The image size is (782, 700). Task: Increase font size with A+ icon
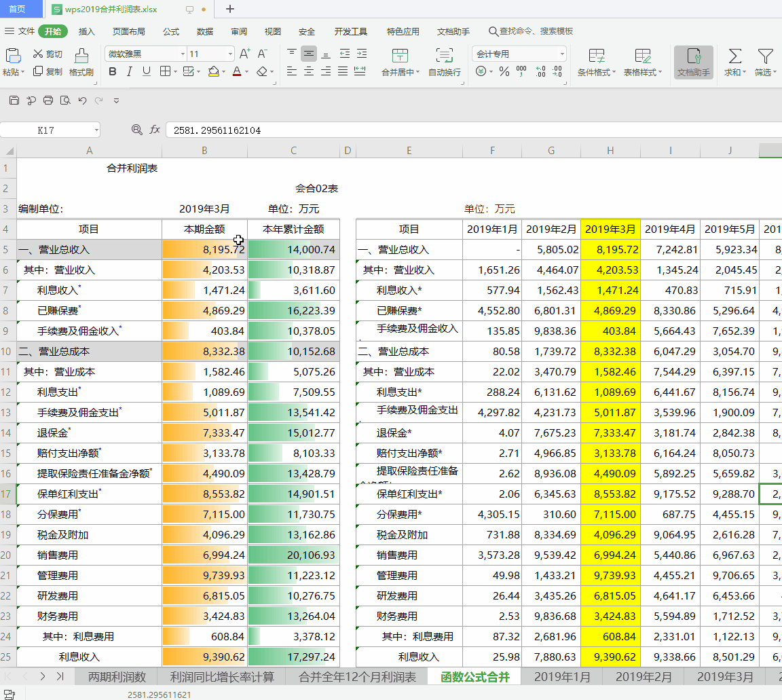244,54
